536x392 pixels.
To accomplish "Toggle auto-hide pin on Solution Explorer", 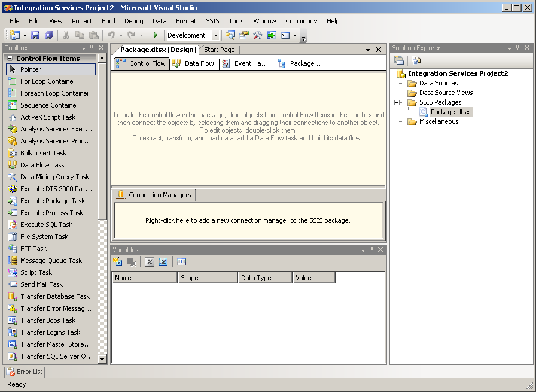I will 517,48.
